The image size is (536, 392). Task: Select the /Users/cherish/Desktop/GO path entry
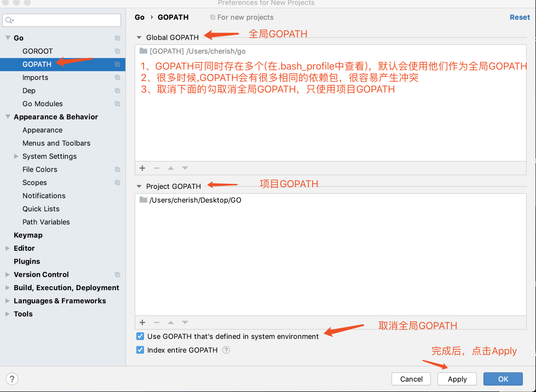pyautogui.click(x=195, y=200)
